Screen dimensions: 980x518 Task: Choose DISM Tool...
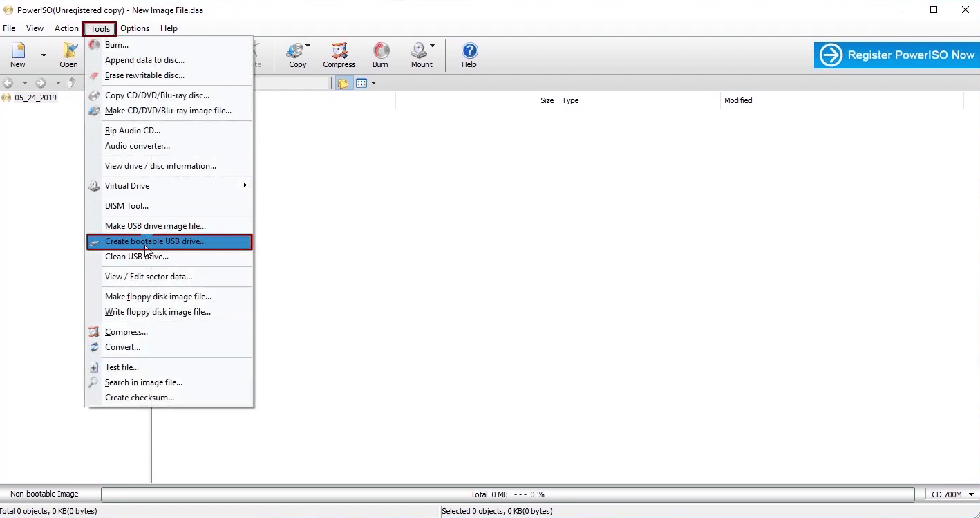[x=169, y=206]
